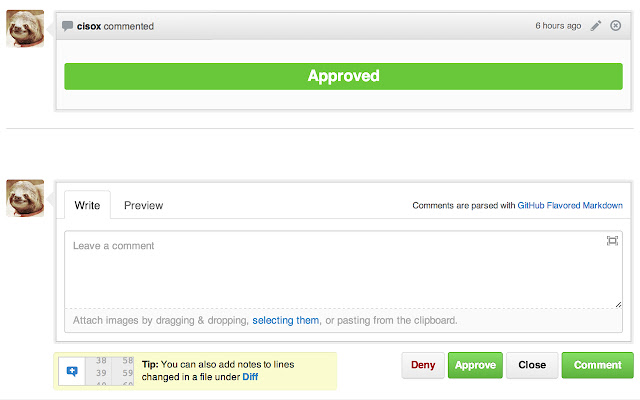The height and width of the screenshot is (400, 640).
Task: Open the GitHub Flavored Markdown link
Action: pyautogui.click(x=570, y=206)
